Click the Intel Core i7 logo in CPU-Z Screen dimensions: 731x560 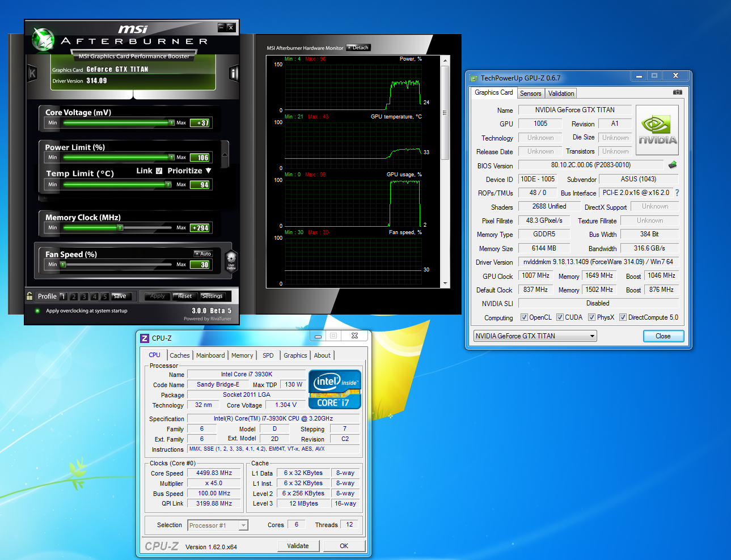tap(335, 389)
